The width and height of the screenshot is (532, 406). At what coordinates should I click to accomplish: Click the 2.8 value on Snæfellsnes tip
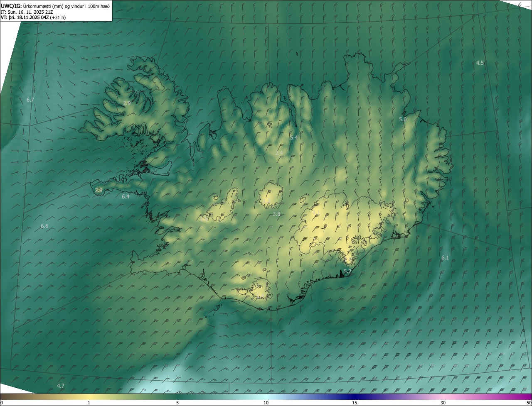pyautogui.click(x=99, y=190)
